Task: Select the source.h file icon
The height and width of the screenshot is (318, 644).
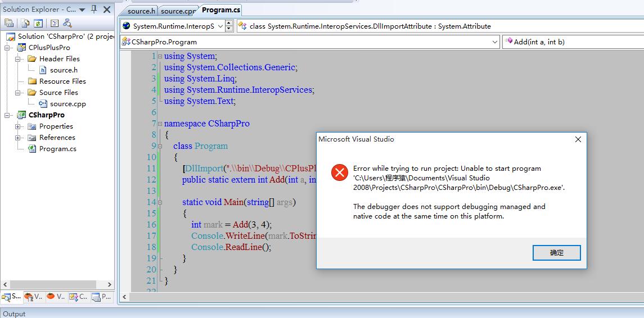Action: pos(43,70)
